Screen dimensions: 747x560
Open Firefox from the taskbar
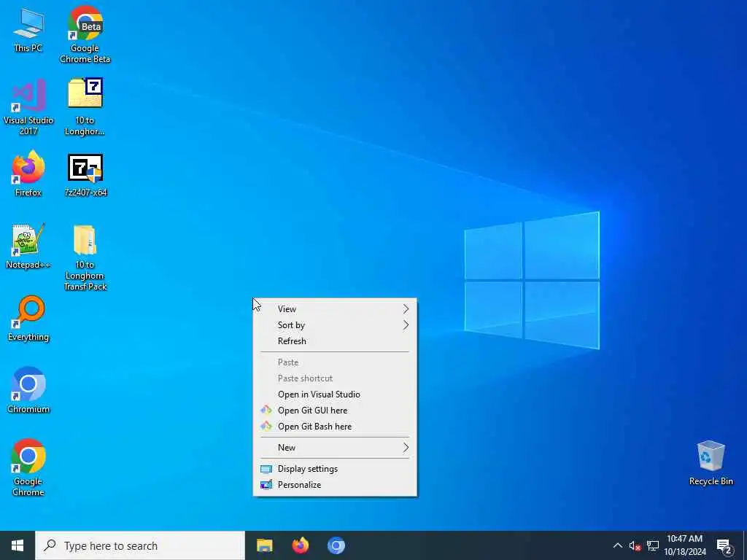(300, 545)
